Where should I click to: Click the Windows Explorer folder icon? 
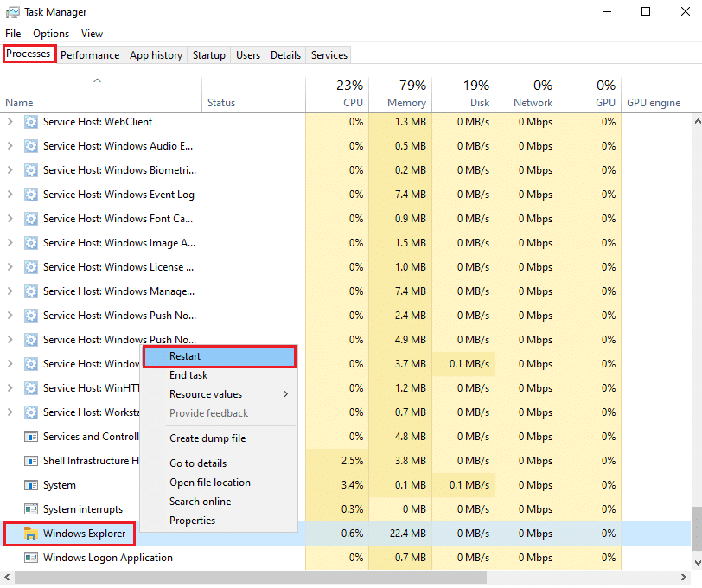click(x=31, y=534)
